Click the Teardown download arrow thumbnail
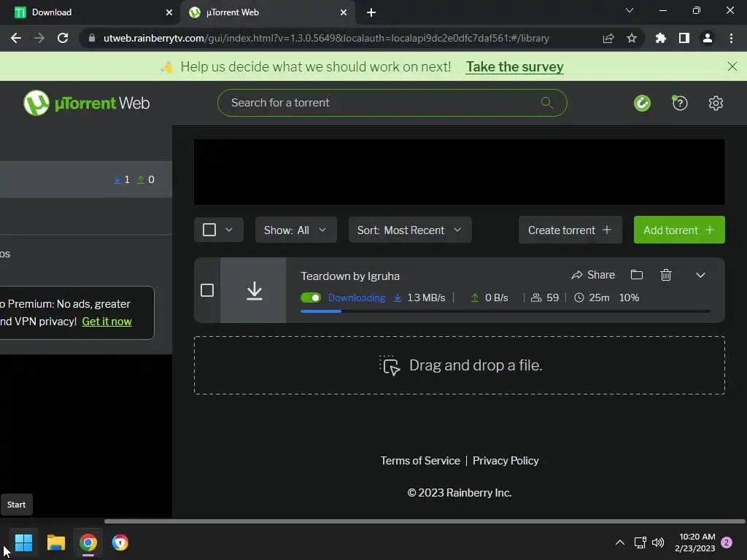 (254, 290)
